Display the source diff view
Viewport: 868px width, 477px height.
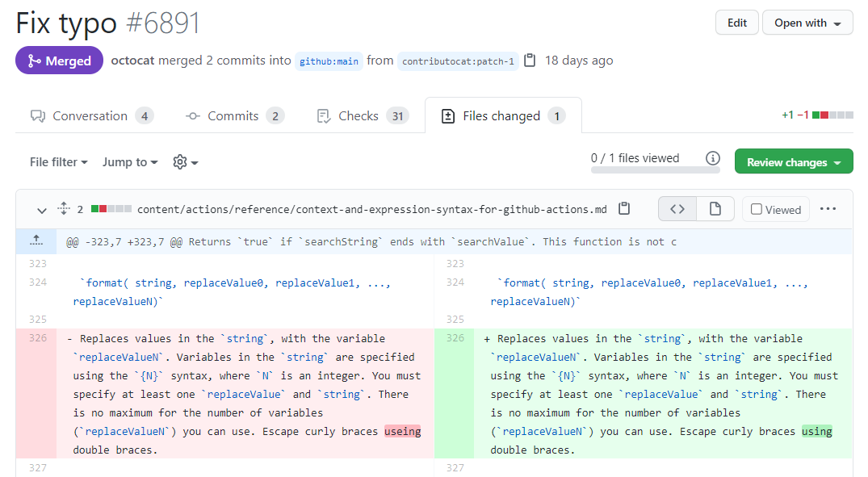pos(677,208)
